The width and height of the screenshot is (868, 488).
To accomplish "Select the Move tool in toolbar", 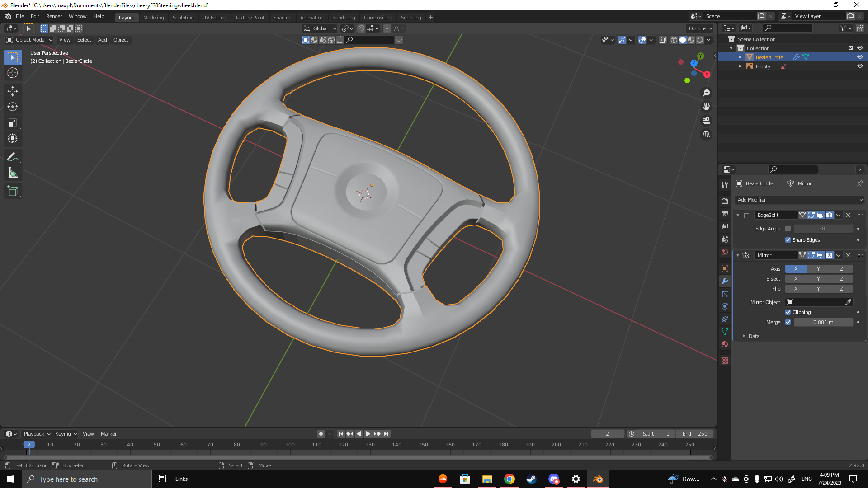I will [13, 91].
